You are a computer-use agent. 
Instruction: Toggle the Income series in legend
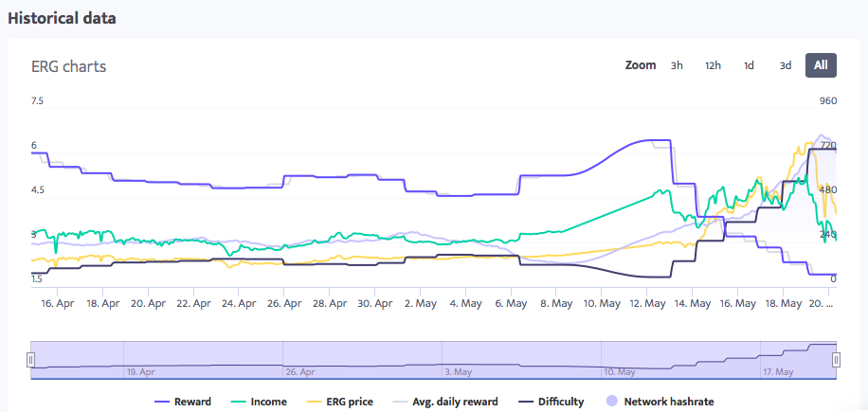tap(260, 402)
